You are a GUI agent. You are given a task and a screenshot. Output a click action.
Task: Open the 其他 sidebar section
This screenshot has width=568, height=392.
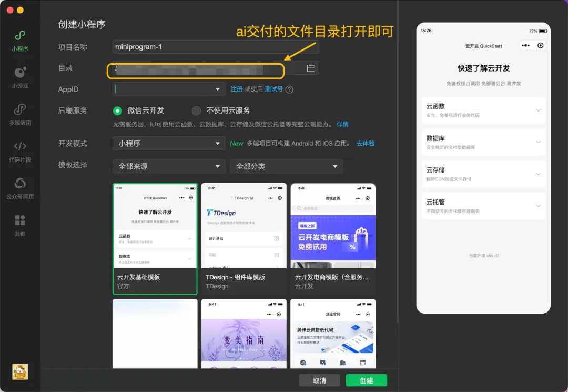tap(20, 225)
